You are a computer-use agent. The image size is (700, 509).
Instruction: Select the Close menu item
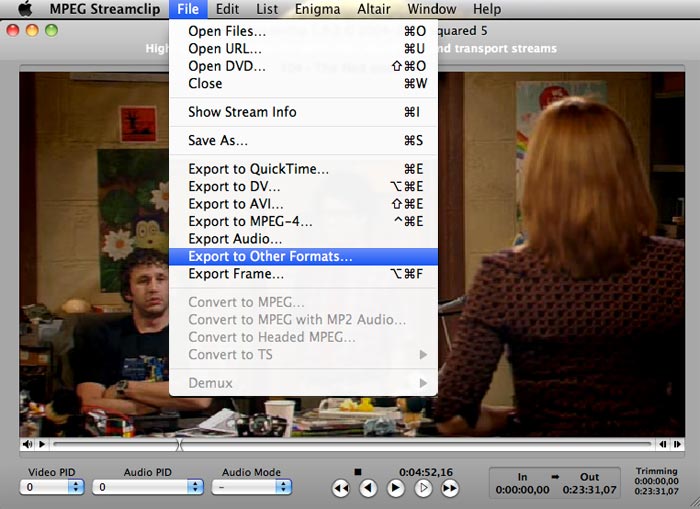coord(303,83)
